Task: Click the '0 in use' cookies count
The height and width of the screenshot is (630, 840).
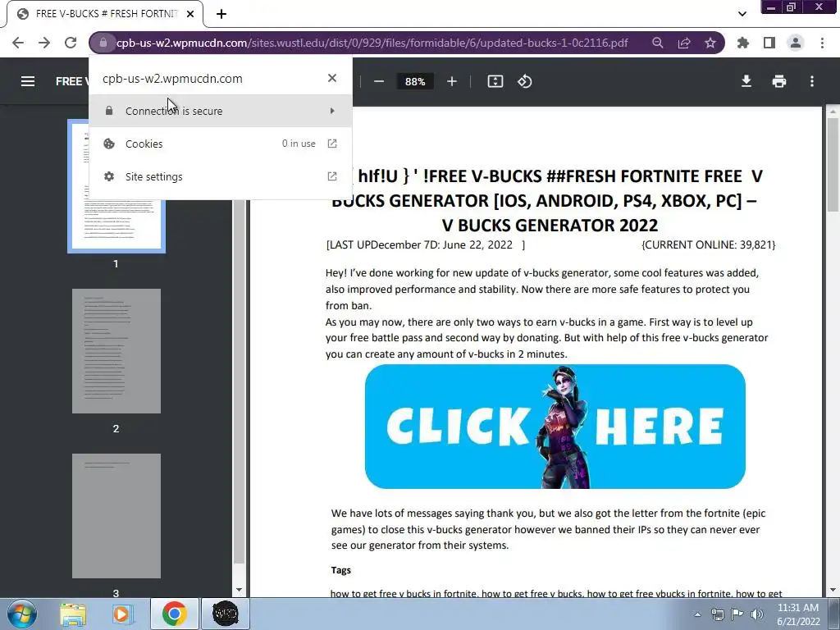Action: [x=299, y=144]
